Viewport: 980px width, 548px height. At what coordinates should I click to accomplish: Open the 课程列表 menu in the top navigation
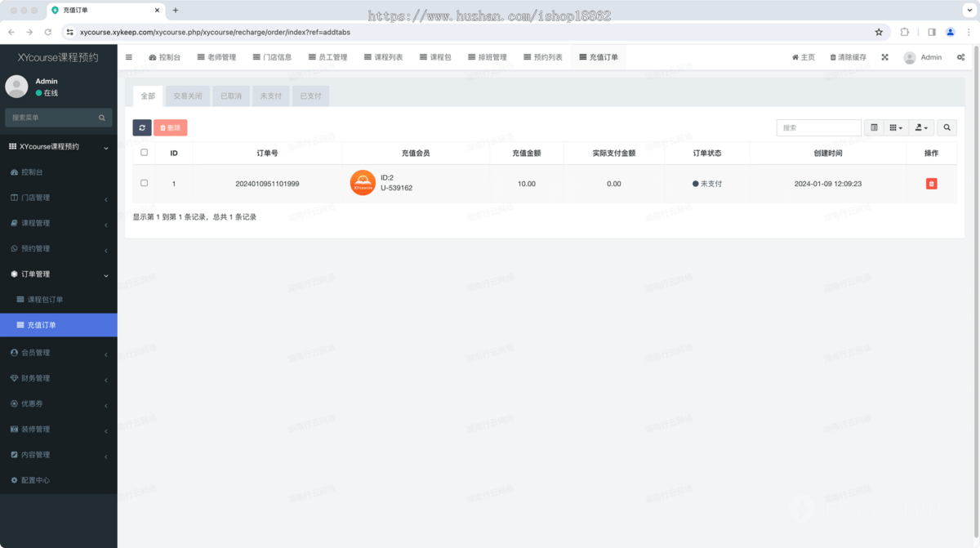[383, 57]
